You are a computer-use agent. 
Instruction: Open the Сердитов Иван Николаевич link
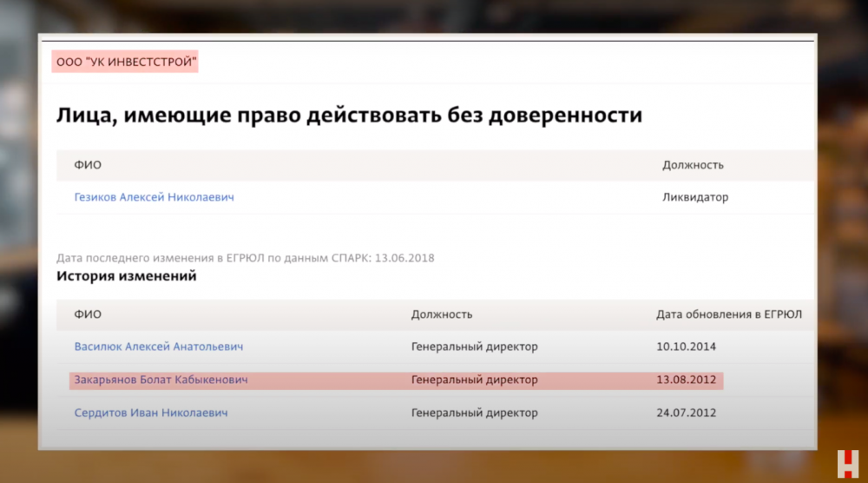point(151,413)
